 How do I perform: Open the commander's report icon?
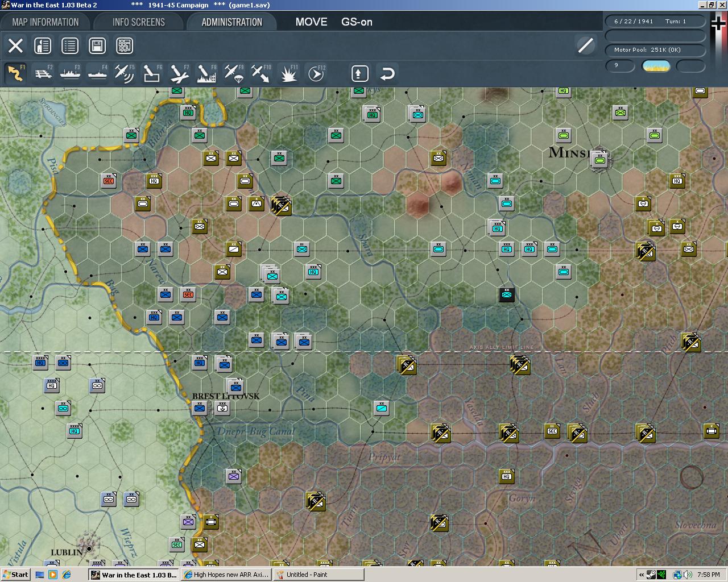(x=43, y=45)
